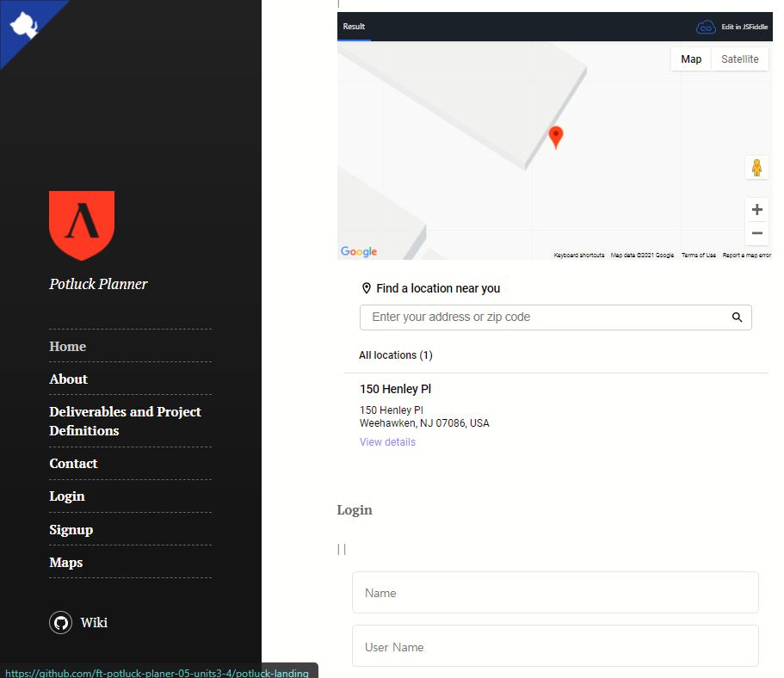Open the About page from sidebar
The width and height of the screenshot is (784, 678).
click(69, 379)
